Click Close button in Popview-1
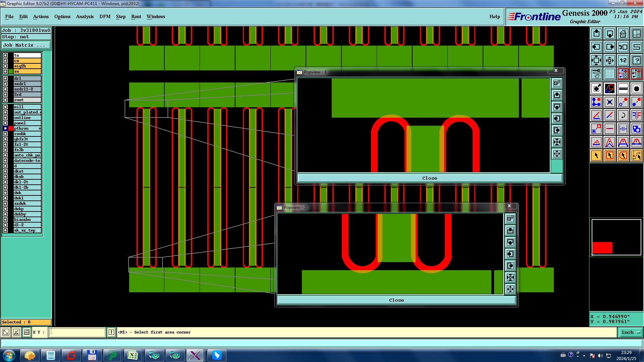This screenshot has width=644, height=362. pos(430,178)
